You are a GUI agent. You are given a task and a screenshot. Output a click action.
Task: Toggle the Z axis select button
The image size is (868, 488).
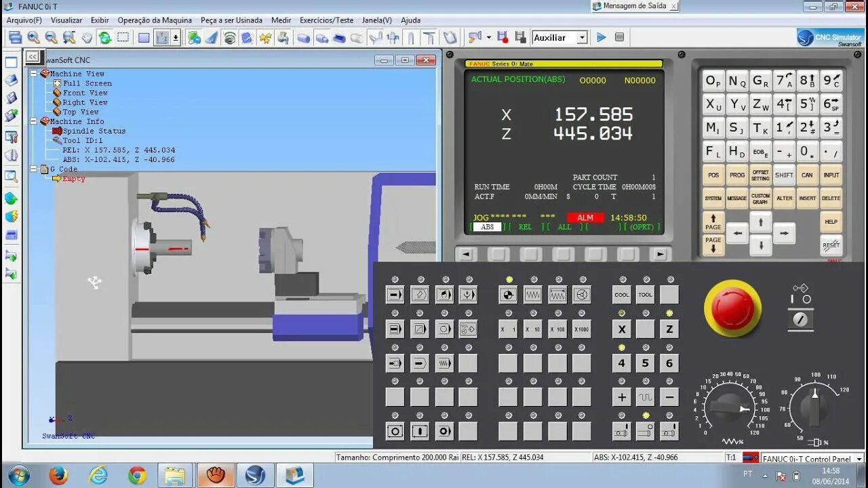[x=669, y=329]
